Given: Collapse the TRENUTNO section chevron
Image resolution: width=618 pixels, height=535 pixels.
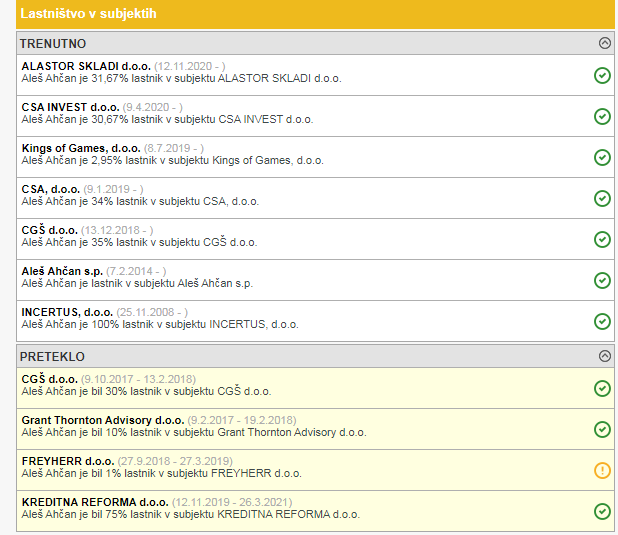Looking at the screenshot, I should coord(603,43).
